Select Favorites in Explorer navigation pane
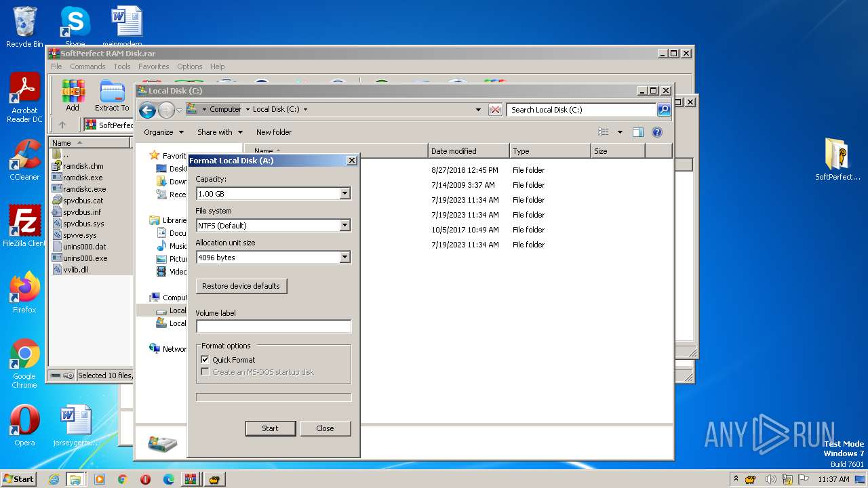Image resolution: width=868 pixels, height=488 pixels. (x=168, y=156)
